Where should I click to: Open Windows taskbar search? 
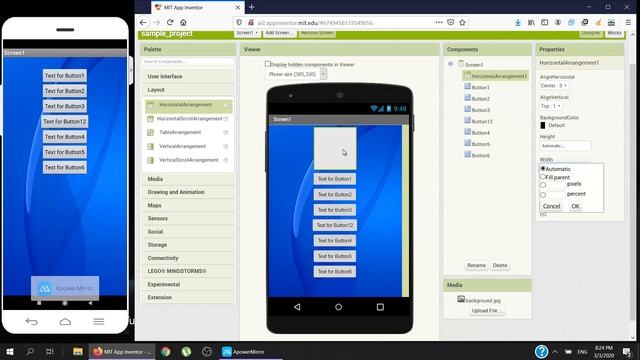click(30, 351)
